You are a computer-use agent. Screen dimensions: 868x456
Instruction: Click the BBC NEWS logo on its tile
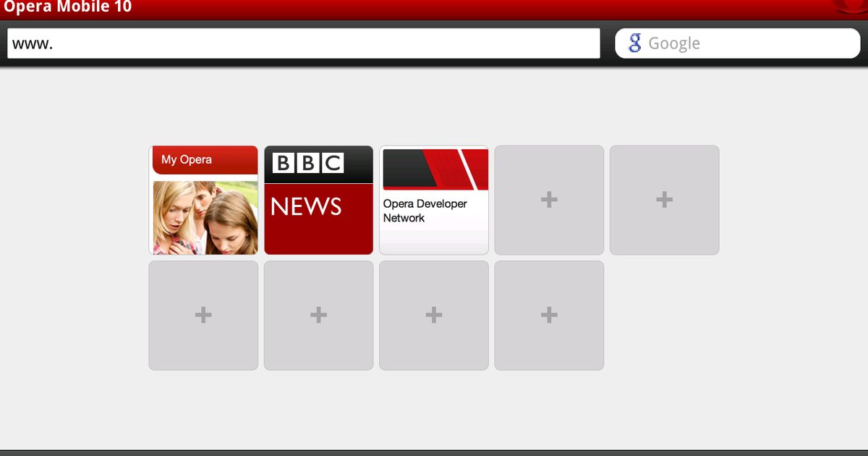coord(307,163)
